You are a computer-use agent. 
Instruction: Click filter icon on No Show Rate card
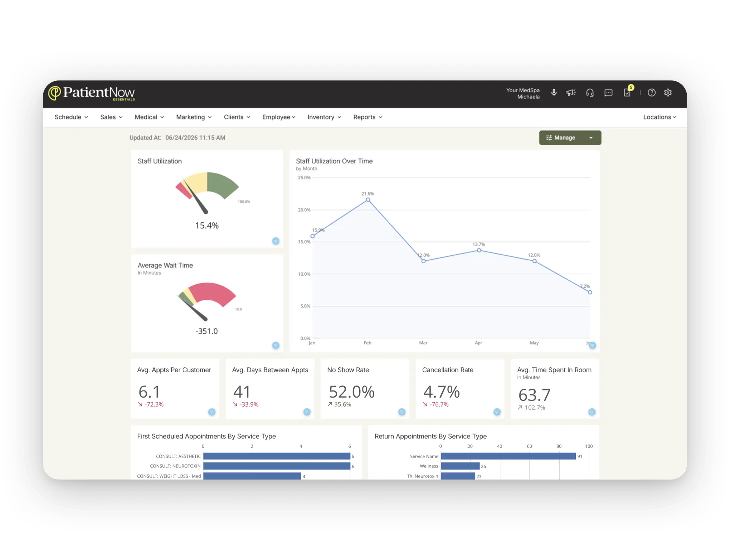coord(402,412)
